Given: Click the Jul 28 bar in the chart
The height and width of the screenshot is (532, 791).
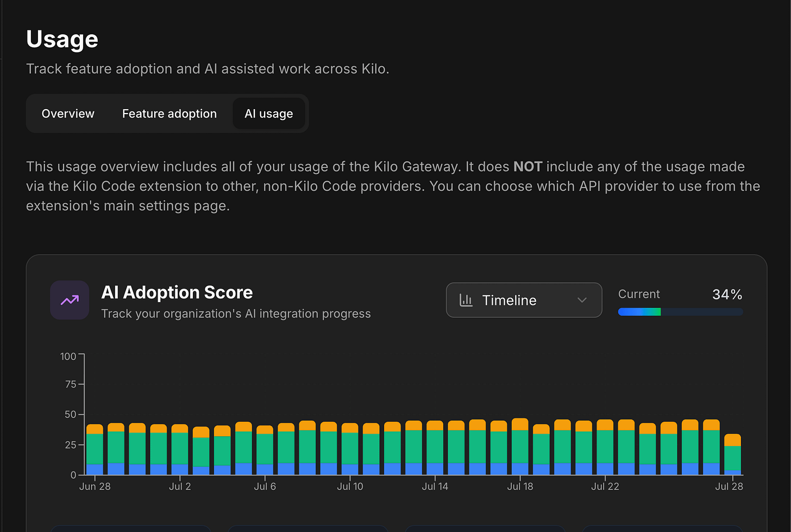Looking at the screenshot, I should click(732, 454).
